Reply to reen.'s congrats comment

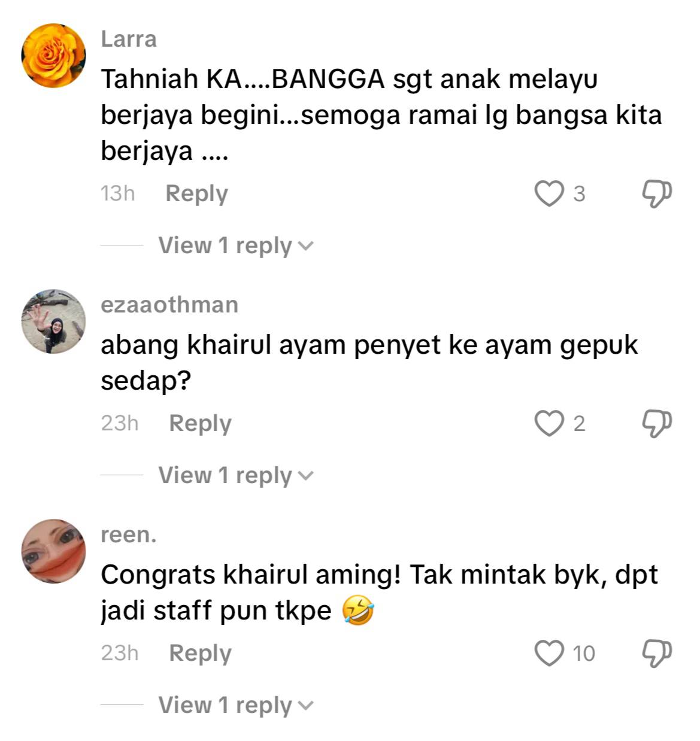[x=200, y=654]
